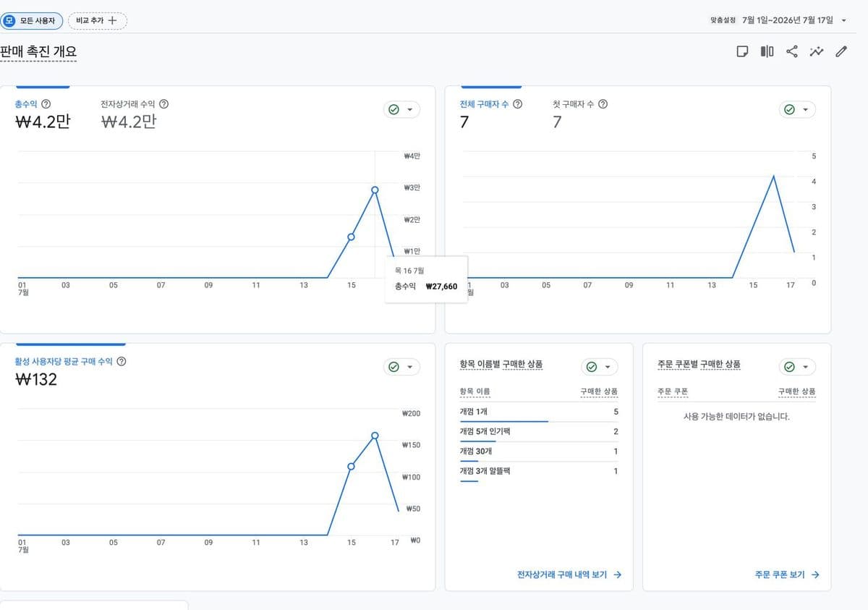Switch to the 전자상거래 수익 metric tab

click(x=135, y=113)
